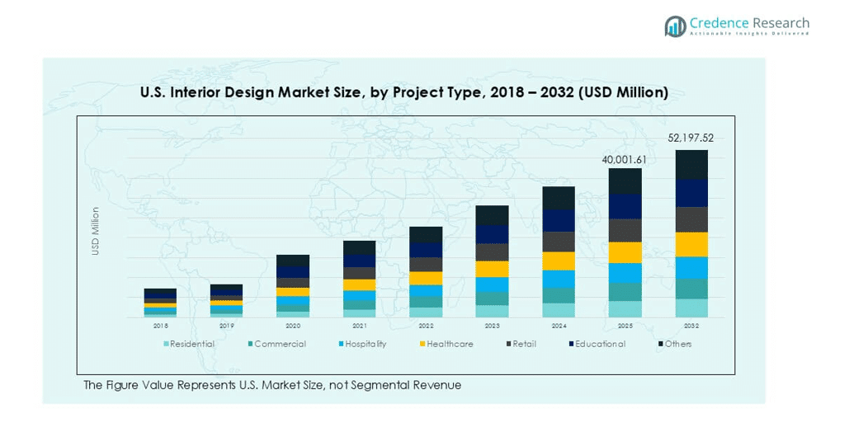Screen dimensions: 868x437
Task: Click the footnote about U.S. Market Size
Action: (x=272, y=385)
